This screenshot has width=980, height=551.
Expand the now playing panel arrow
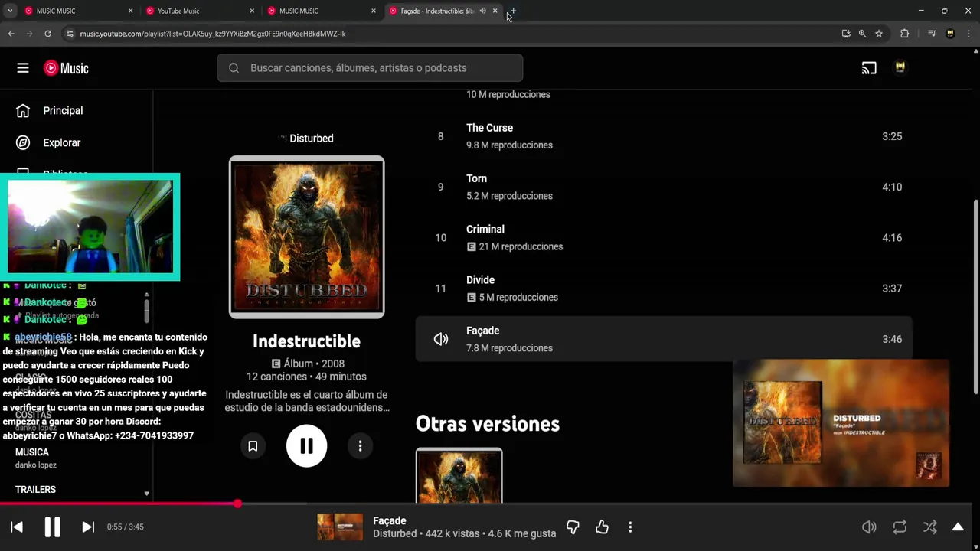coord(958,527)
